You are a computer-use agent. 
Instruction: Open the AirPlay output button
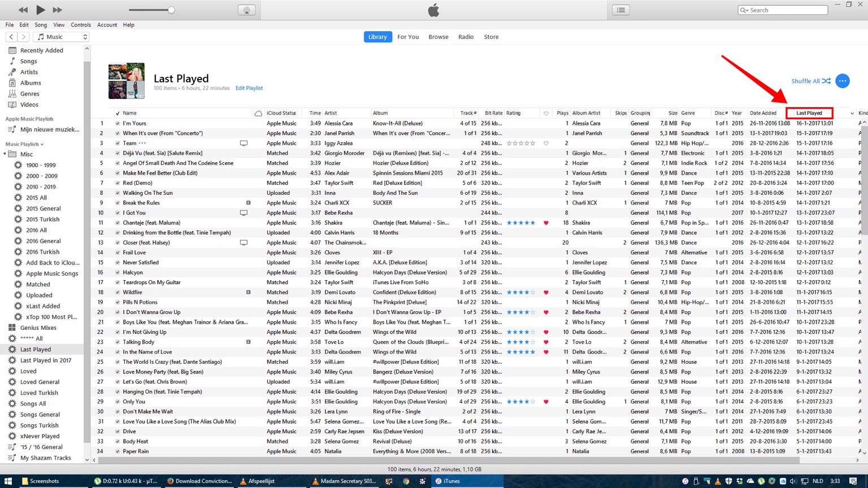(246, 10)
